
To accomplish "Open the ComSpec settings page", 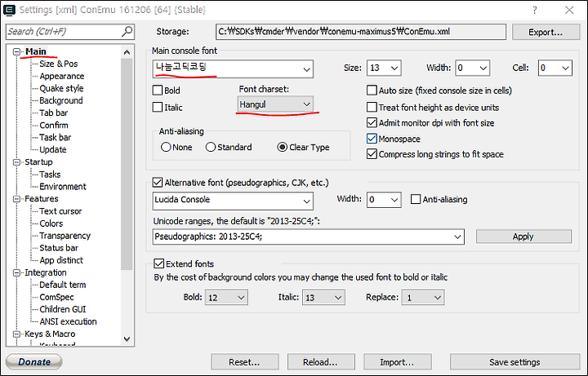I will (x=56, y=297).
